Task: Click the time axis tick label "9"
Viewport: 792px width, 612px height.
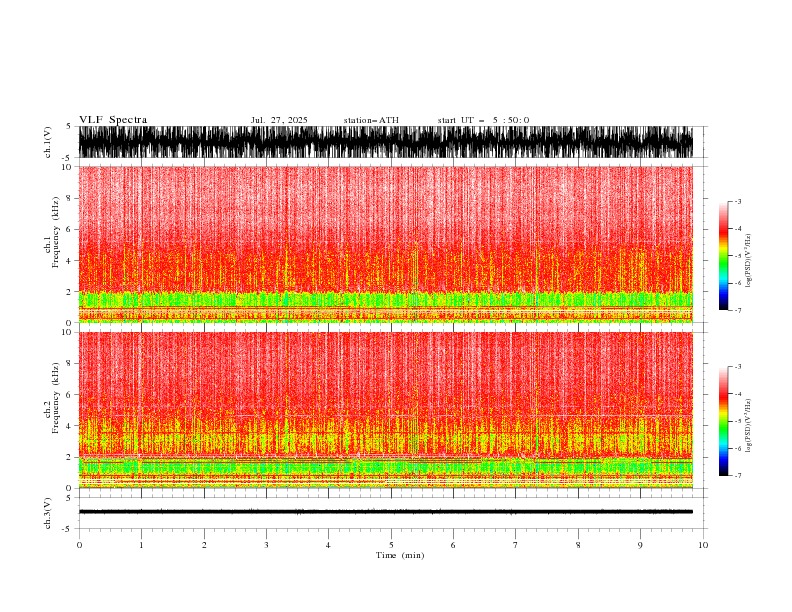Action: coord(640,545)
